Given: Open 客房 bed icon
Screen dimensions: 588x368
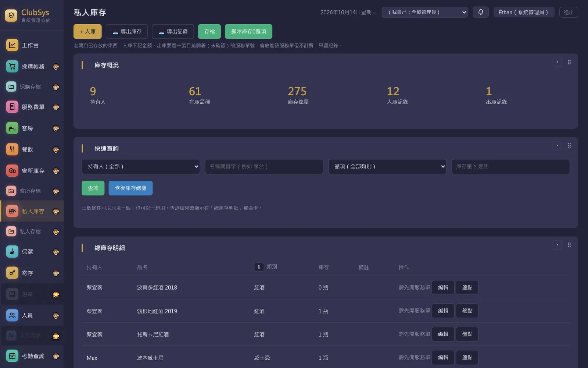Looking at the screenshot, I should (x=12, y=128).
